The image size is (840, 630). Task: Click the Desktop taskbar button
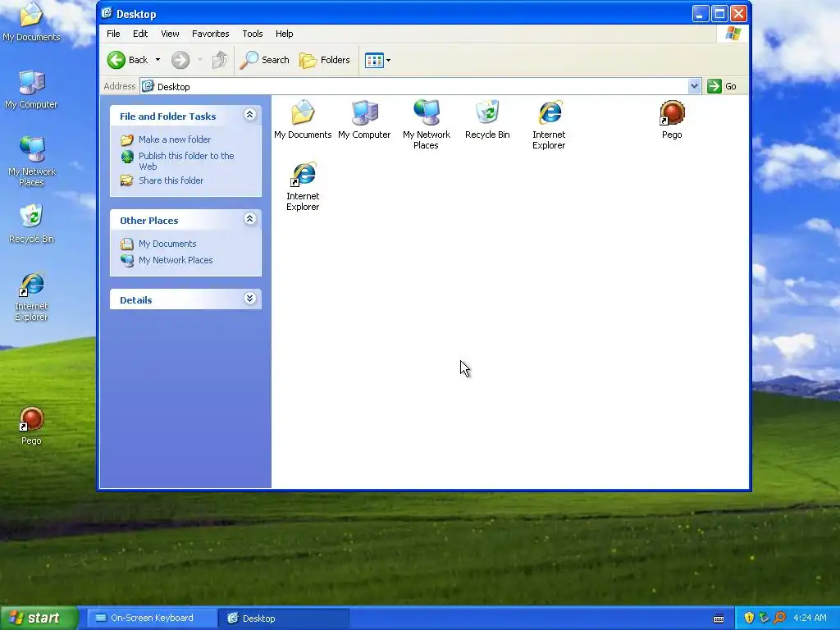tap(283, 619)
